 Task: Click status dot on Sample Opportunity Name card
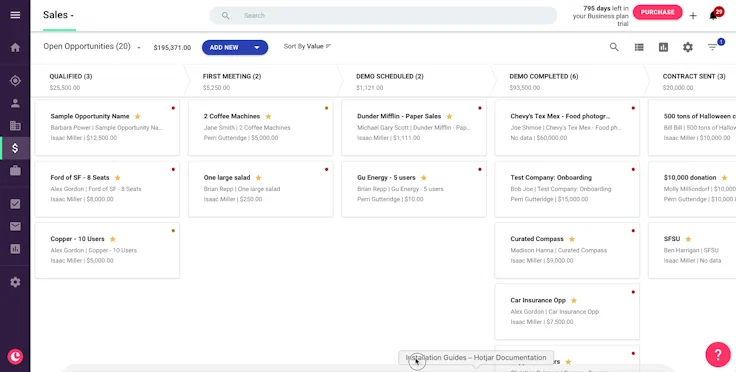pyautogui.click(x=173, y=108)
